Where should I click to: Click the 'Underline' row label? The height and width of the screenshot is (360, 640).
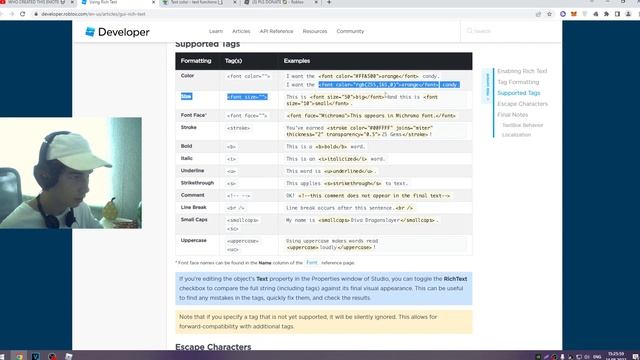click(x=192, y=171)
